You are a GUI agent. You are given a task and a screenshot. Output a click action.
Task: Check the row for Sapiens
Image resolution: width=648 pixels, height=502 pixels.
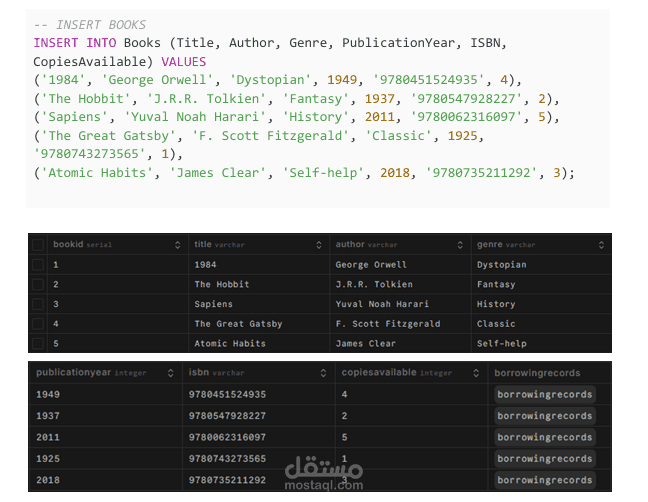coord(38,304)
